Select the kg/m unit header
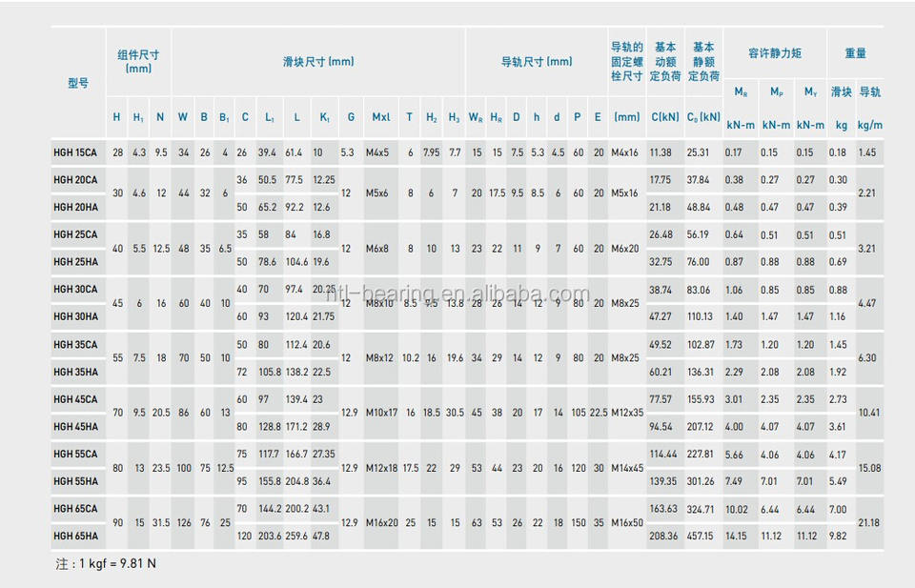The image size is (915, 588). [x=870, y=126]
